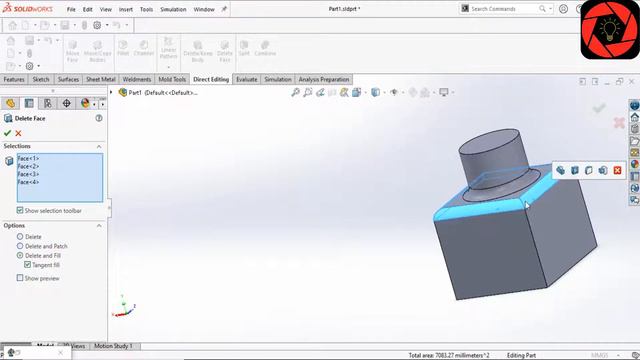Open Hide/Show Items icon
The width and height of the screenshot is (640, 360).
394,93
